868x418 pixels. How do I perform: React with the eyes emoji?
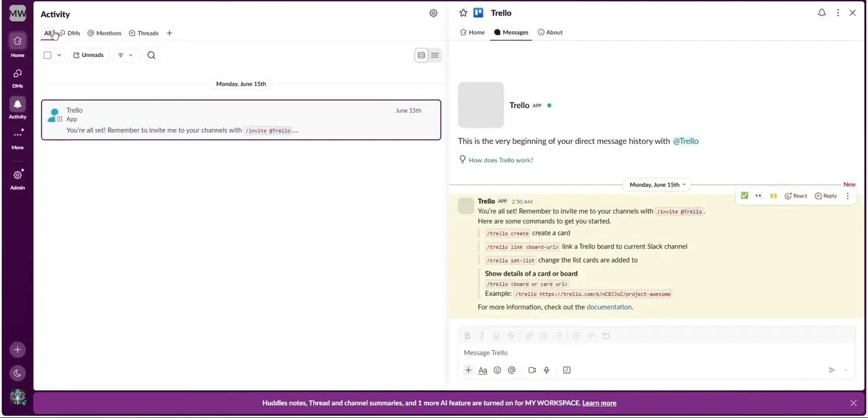click(x=758, y=196)
